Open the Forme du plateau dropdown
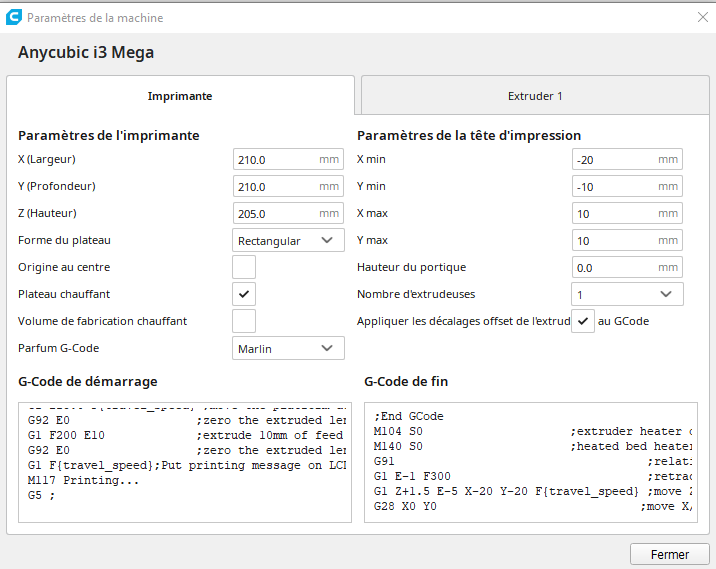 (288, 240)
